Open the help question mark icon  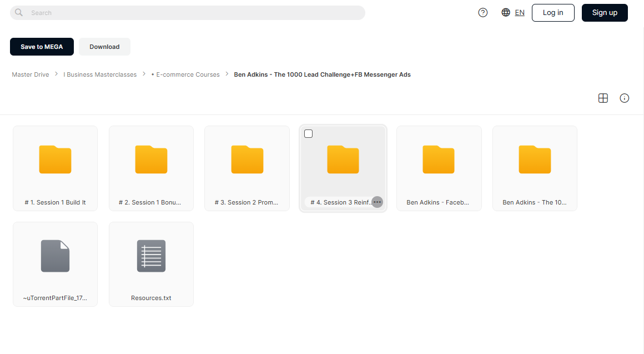pos(483,13)
